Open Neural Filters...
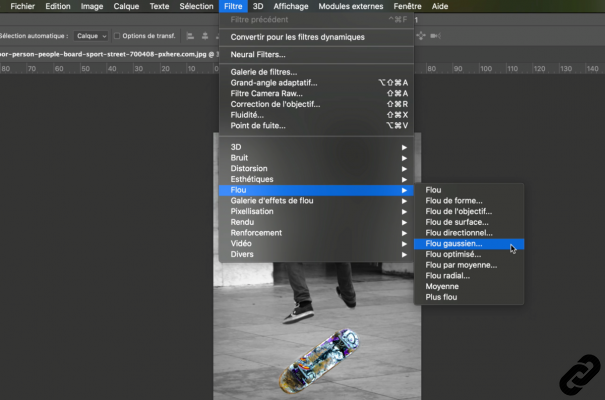The image size is (605, 400). tap(316, 55)
